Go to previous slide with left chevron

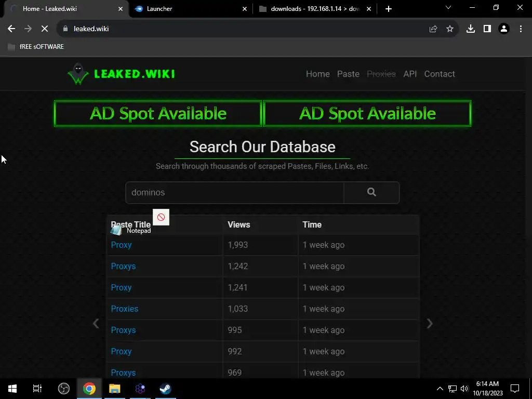tap(96, 323)
